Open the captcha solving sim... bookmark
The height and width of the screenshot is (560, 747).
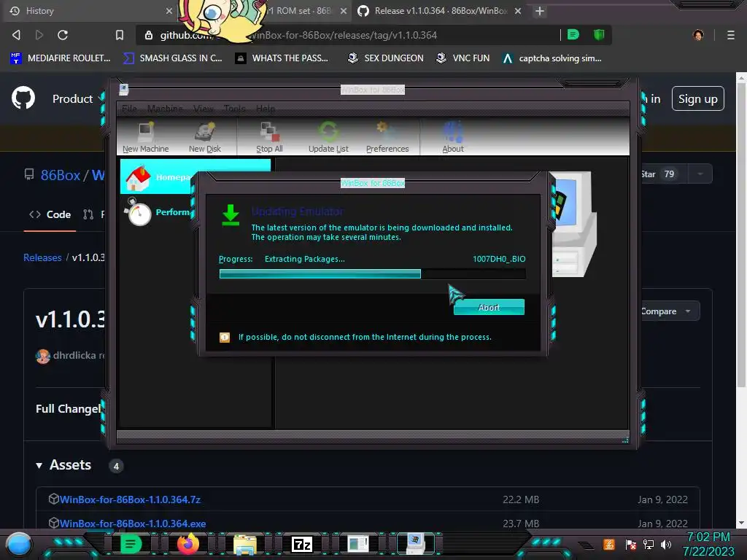pyautogui.click(x=551, y=58)
